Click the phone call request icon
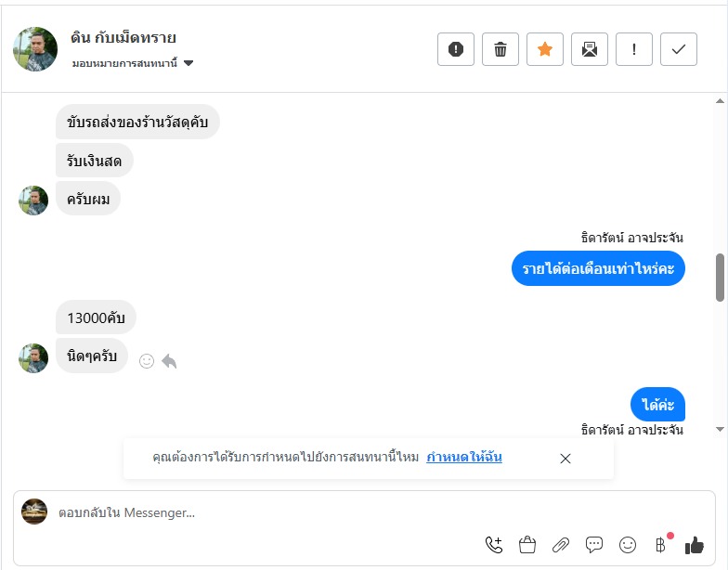The width and height of the screenshot is (728, 570). coord(494,545)
